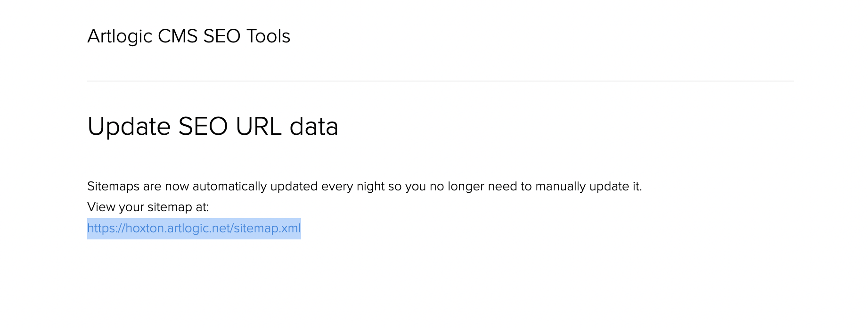
Task: Click the "artlogic.net" part of the link
Action: click(198, 229)
